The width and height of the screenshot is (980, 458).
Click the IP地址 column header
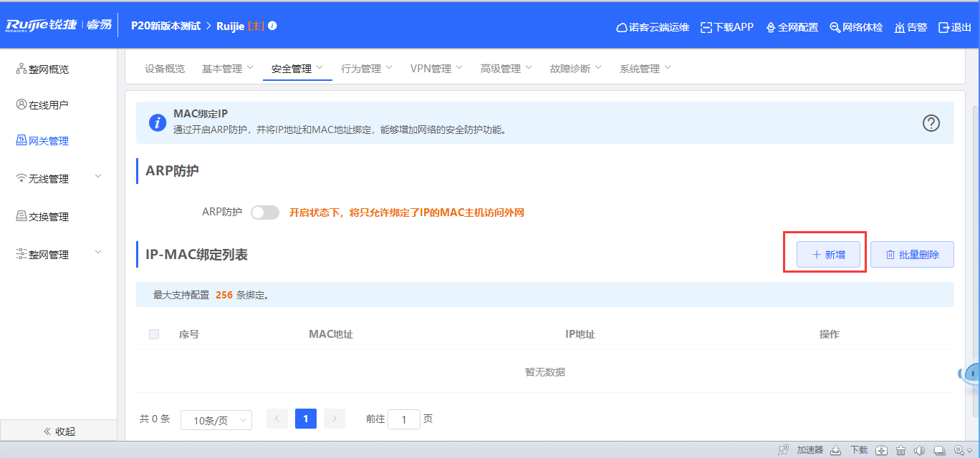580,334
